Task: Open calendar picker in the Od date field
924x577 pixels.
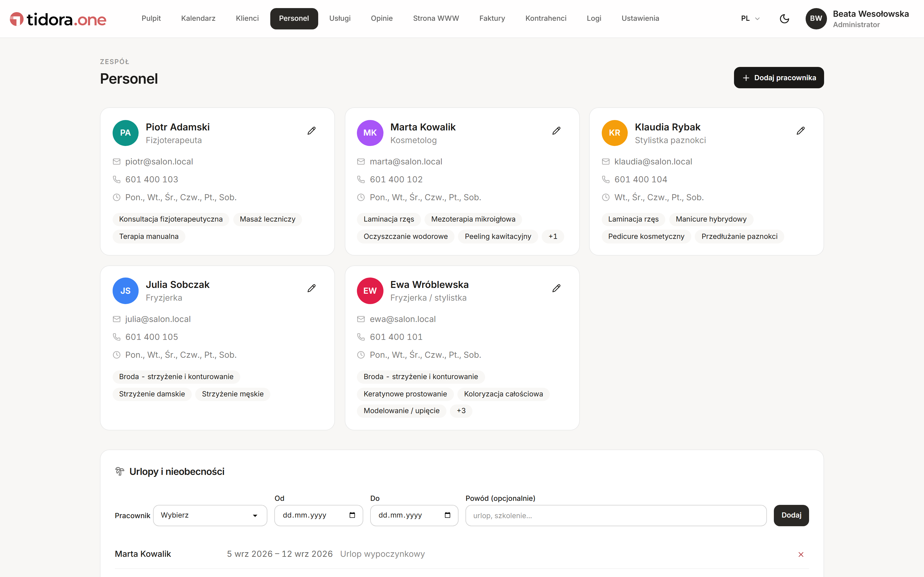Action: pyautogui.click(x=352, y=515)
